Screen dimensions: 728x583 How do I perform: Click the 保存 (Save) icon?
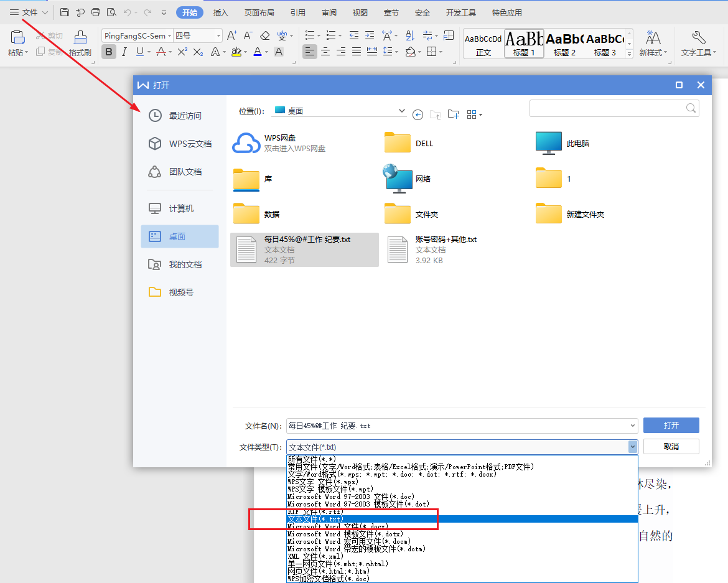click(x=65, y=12)
